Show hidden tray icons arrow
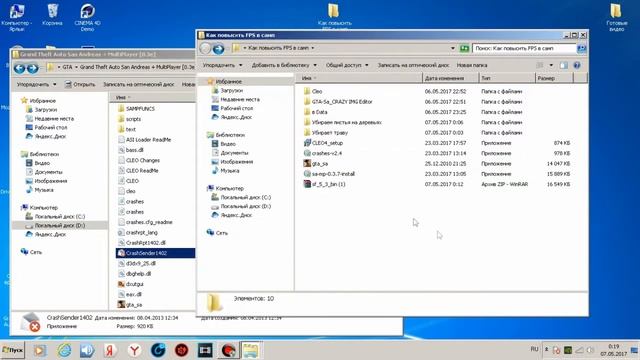The width and height of the screenshot is (640, 360). (x=547, y=350)
